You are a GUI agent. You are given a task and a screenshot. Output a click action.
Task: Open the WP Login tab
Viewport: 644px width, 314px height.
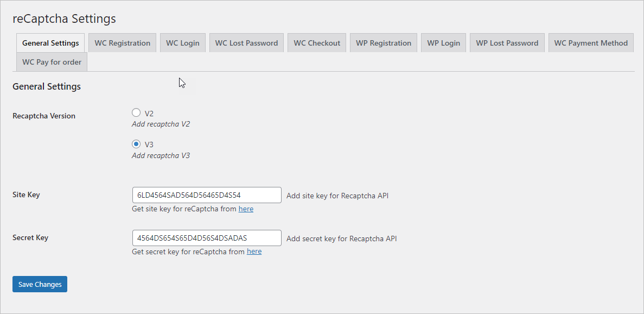point(443,42)
